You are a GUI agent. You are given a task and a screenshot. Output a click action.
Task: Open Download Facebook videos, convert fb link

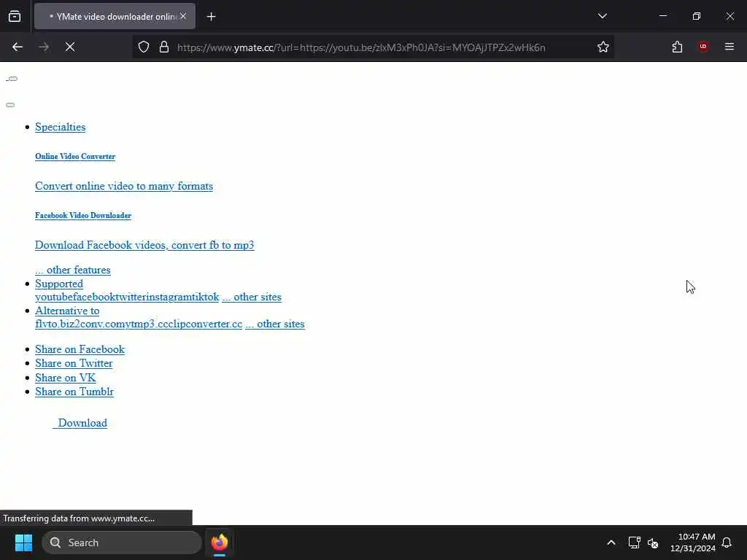pos(144,245)
